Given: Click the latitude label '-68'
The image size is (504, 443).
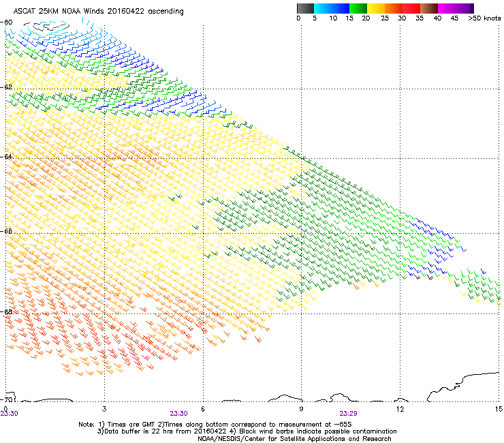Looking at the screenshot, I should click(6, 311).
